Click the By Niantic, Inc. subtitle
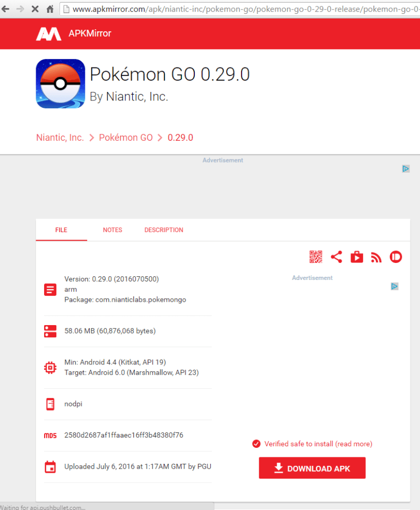This screenshot has width=420, height=510. click(x=128, y=97)
